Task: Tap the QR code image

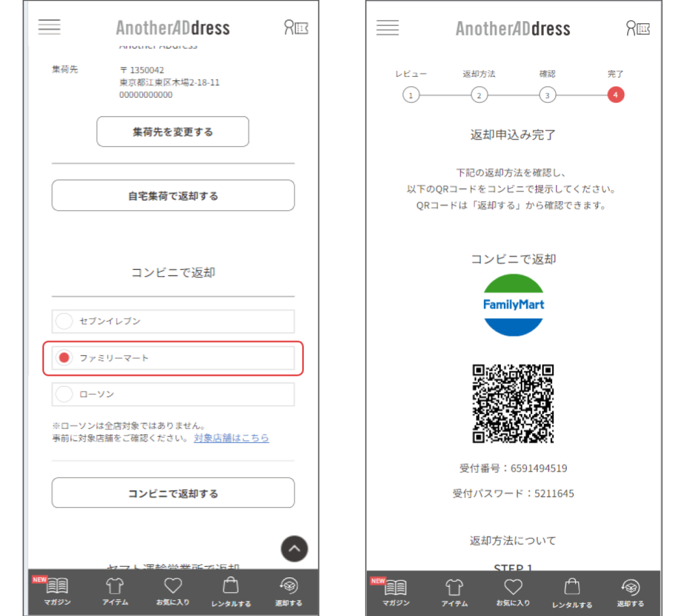Action: click(513, 403)
